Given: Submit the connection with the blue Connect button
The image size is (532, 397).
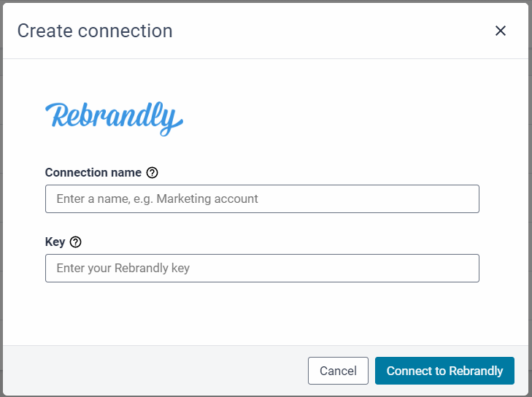Looking at the screenshot, I should pos(444,371).
